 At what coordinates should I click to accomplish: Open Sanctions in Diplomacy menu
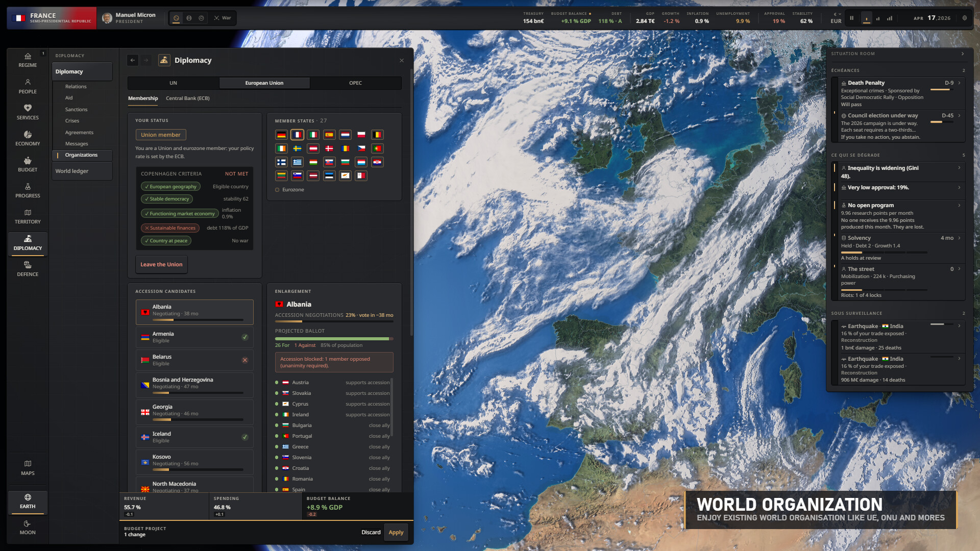(76, 110)
